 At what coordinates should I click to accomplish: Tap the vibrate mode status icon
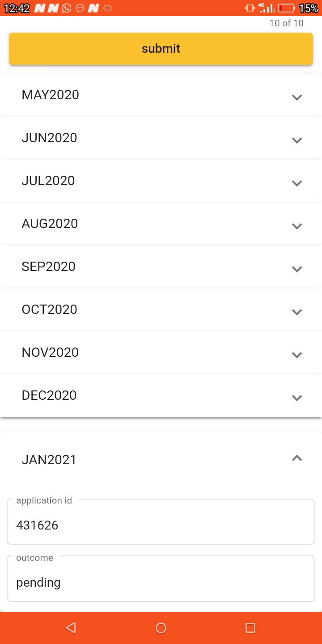[250, 8]
